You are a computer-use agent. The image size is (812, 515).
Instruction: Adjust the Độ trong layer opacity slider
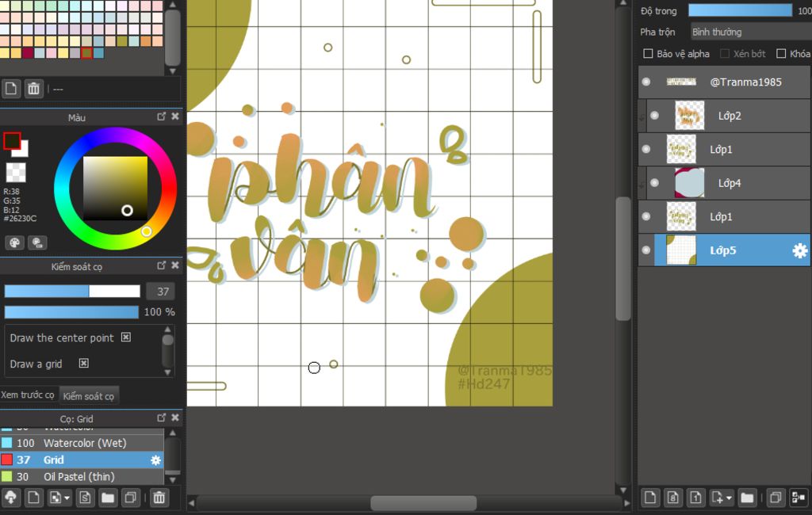[740, 10]
